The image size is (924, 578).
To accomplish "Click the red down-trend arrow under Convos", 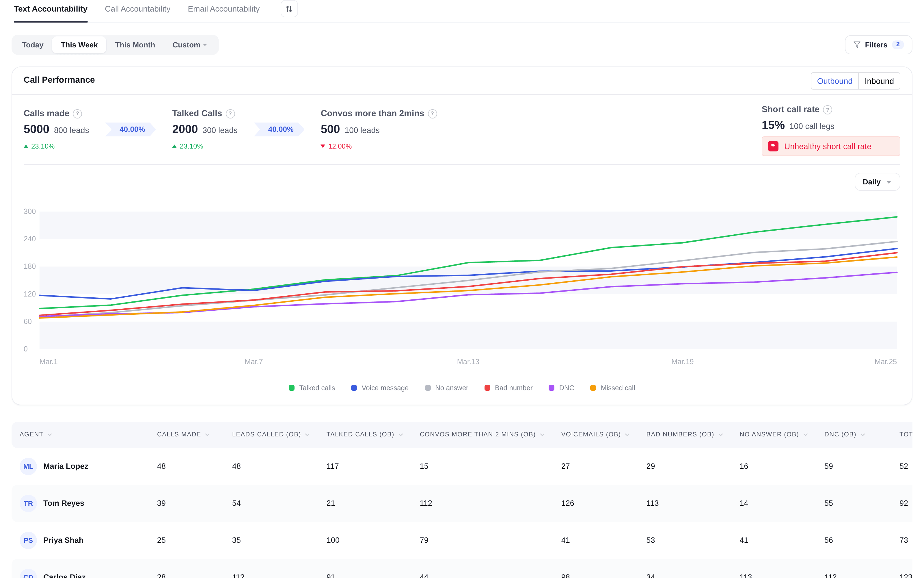I will [323, 147].
